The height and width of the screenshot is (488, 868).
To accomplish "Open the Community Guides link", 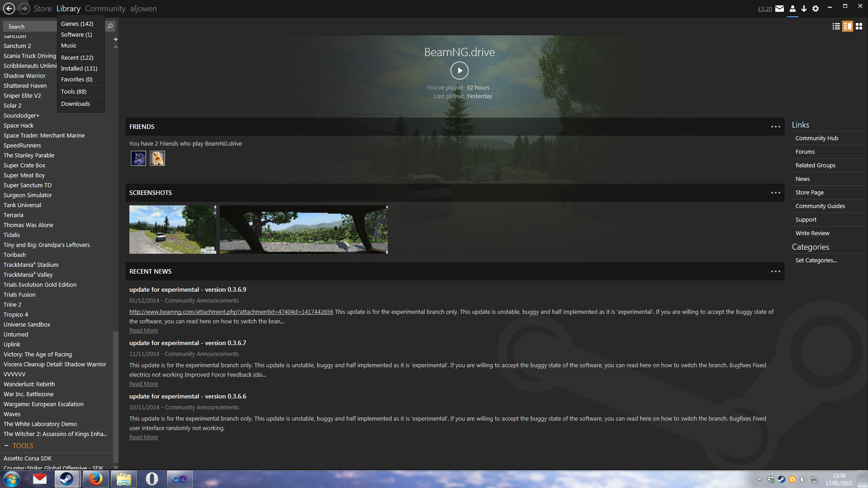I will (x=820, y=206).
